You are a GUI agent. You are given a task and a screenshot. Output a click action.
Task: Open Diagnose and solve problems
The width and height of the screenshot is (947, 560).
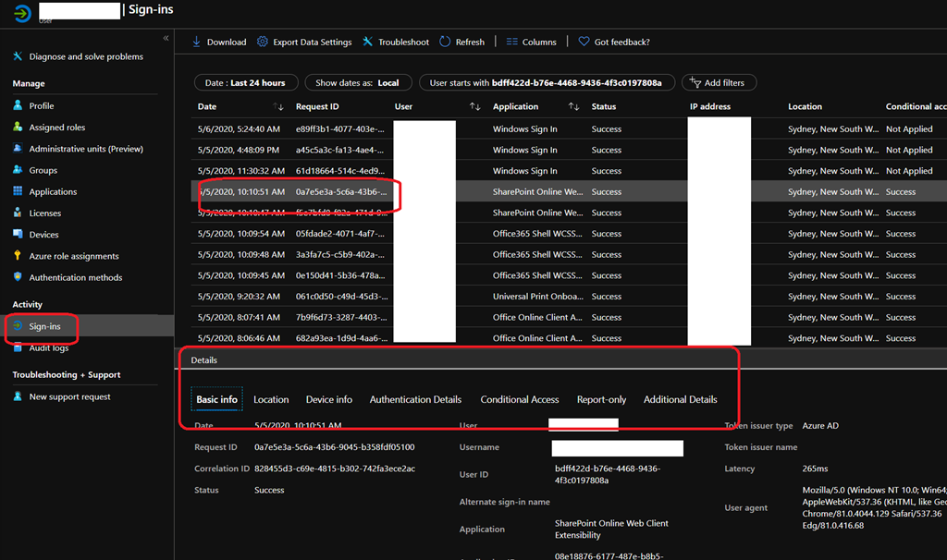(x=85, y=56)
